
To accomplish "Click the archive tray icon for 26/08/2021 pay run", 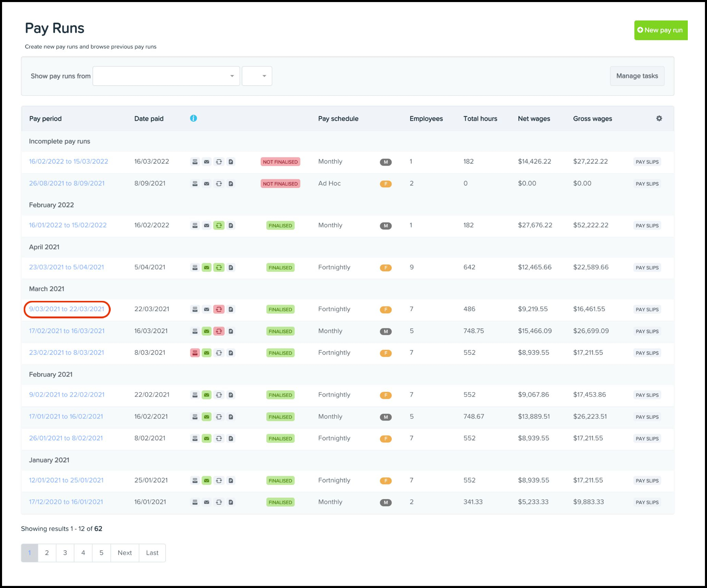I will click(x=195, y=184).
